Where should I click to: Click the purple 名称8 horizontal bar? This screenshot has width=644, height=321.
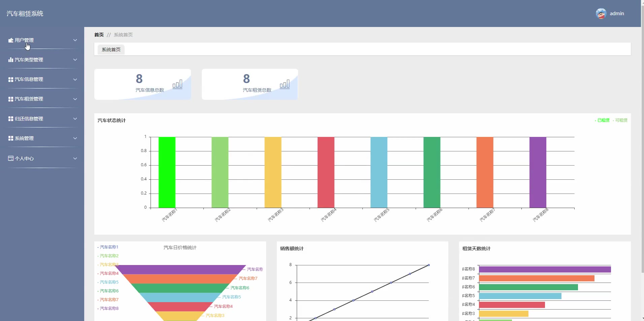545,269
